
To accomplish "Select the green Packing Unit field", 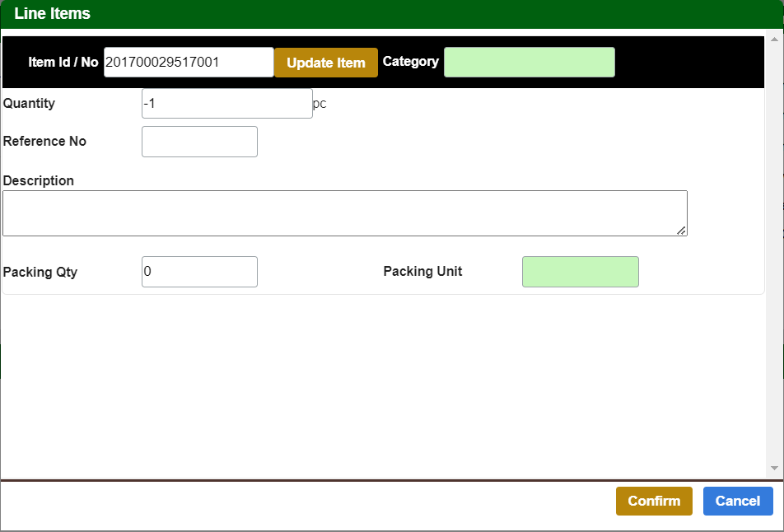I will point(580,272).
